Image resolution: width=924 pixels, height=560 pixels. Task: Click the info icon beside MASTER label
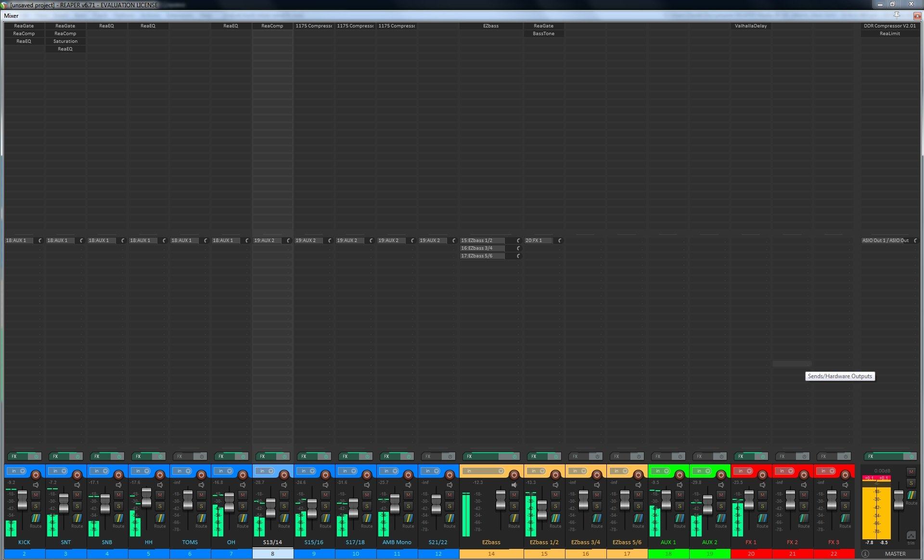(x=865, y=554)
